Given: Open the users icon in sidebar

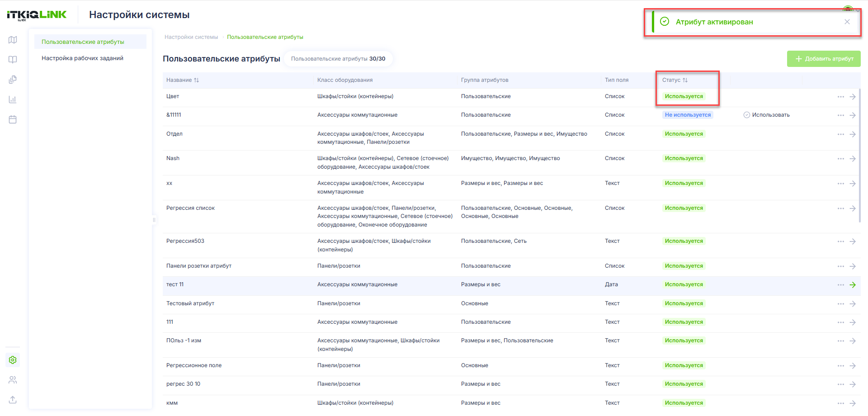Looking at the screenshot, I should pyautogui.click(x=13, y=380).
